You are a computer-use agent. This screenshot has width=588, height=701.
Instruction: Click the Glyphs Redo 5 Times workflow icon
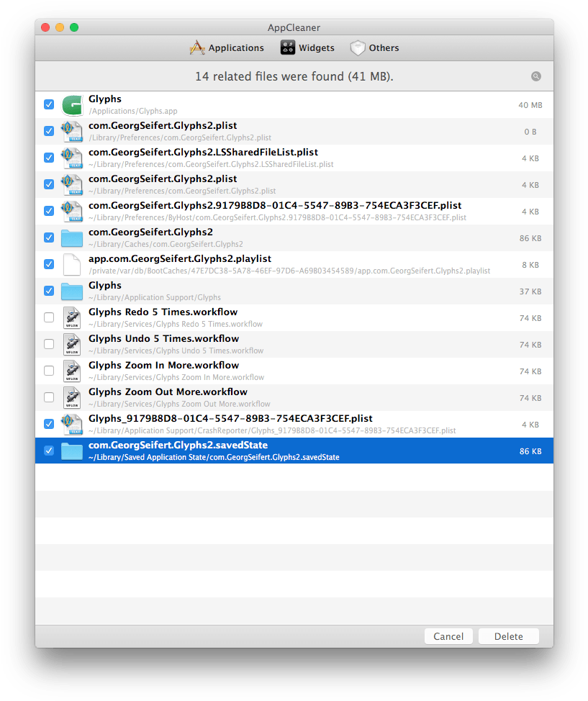pyautogui.click(x=72, y=317)
